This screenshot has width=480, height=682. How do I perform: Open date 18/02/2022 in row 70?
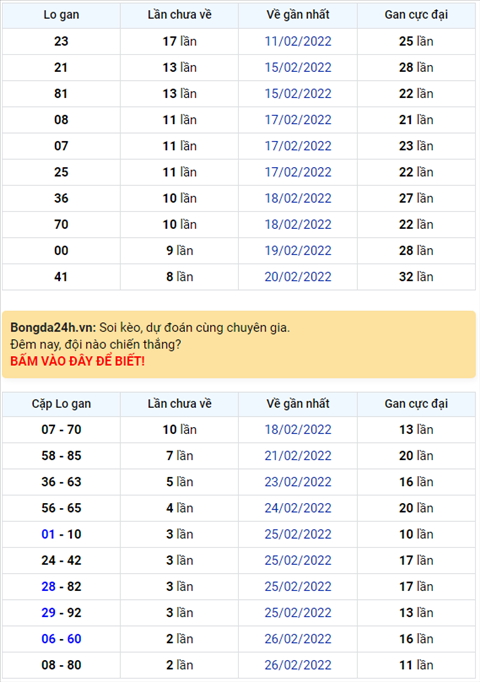coord(298,224)
